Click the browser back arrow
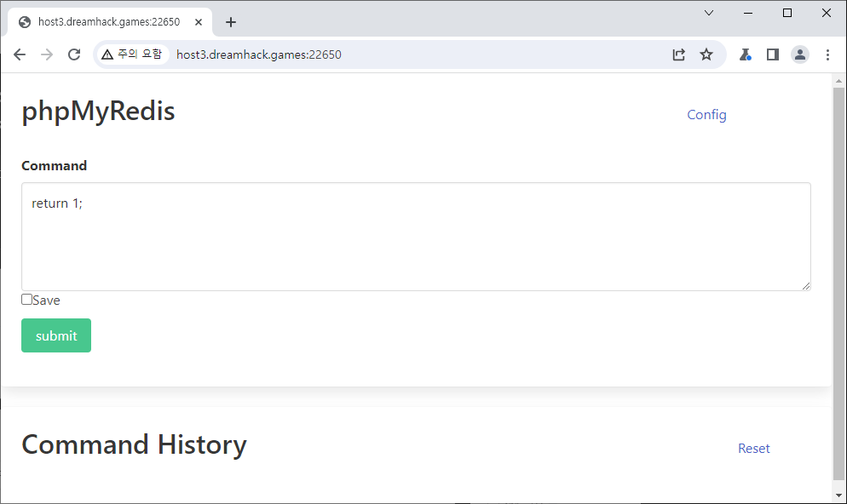The height and width of the screenshot is (504, 847). pyautogui.click(x=20, y=54)
